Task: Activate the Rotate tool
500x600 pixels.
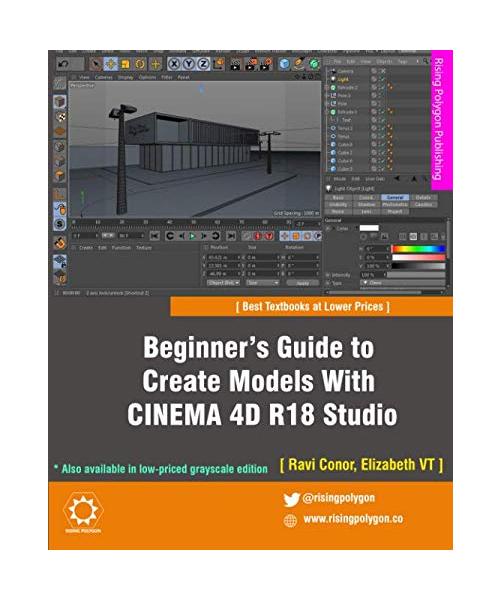Action: click(x=140, y=64)
